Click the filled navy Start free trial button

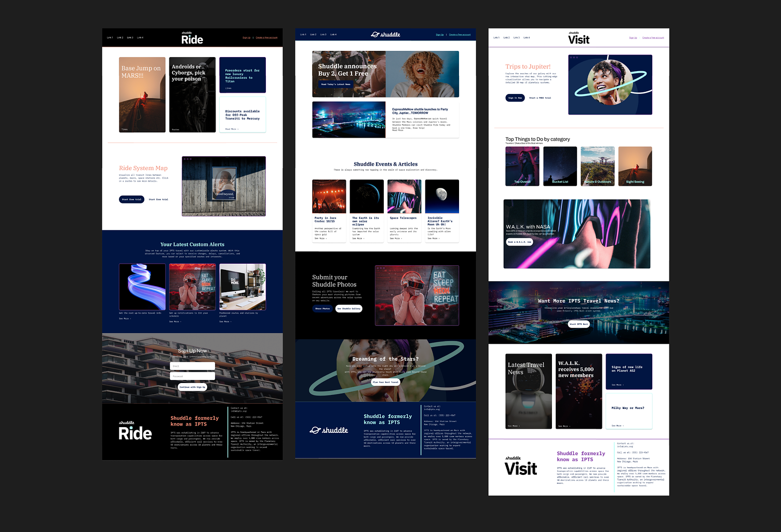(131, 199)
